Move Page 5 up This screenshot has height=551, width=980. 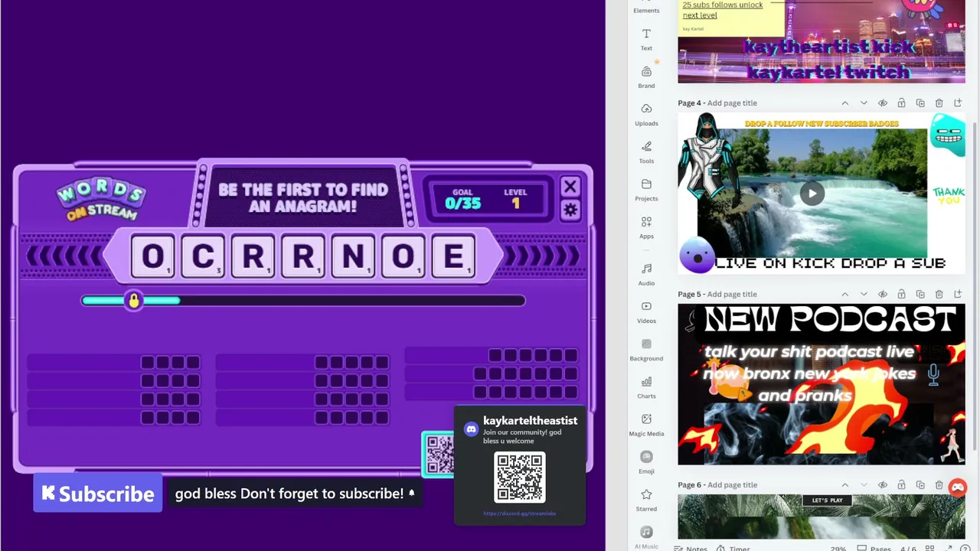[845, 294]
